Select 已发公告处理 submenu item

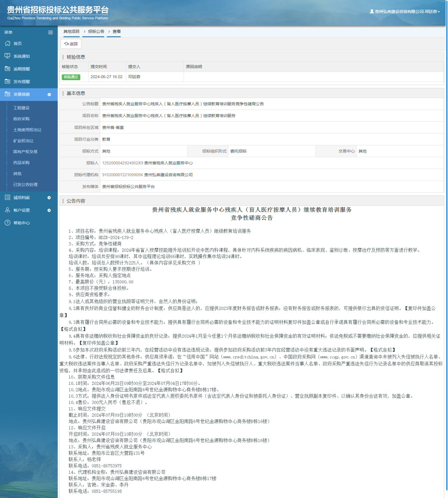point(25,184)
